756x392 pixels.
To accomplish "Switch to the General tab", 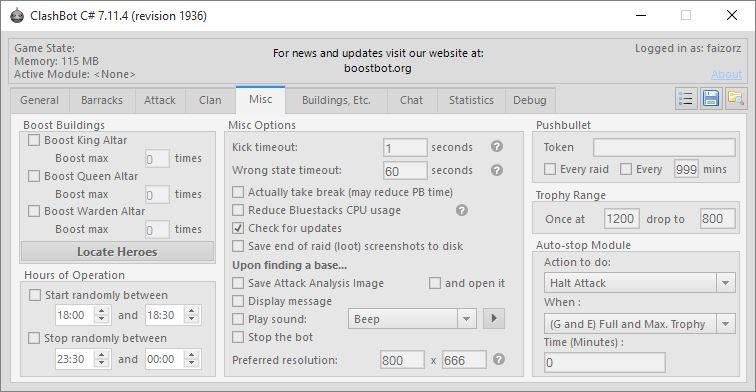I will click(40, 100).
